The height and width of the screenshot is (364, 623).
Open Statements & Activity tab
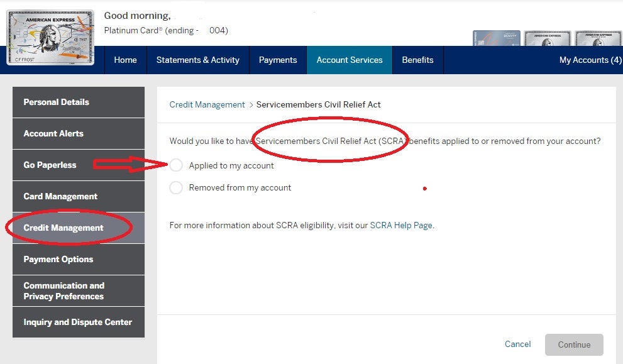[198, 60]
